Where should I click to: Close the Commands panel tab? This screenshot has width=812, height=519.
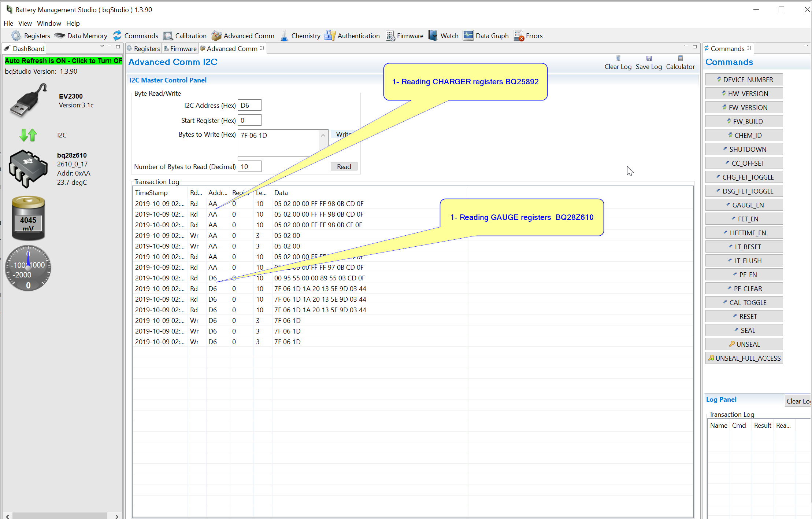pyautogui.click(x=749, y=48)
